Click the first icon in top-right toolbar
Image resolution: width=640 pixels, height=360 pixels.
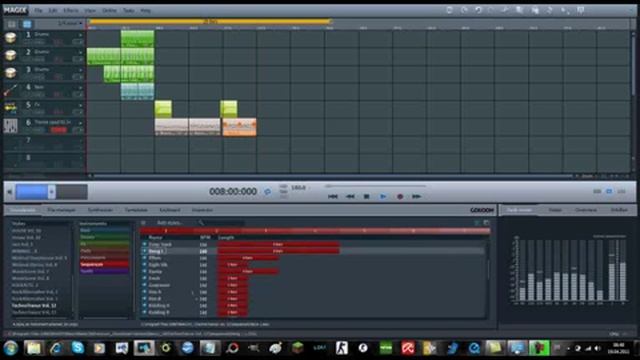449,10
